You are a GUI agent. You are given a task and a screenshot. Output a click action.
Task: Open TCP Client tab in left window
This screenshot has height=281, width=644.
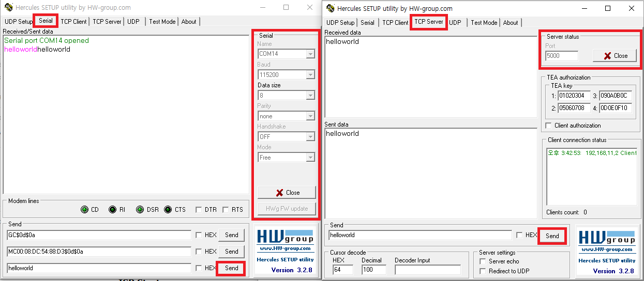pos(73,22)
